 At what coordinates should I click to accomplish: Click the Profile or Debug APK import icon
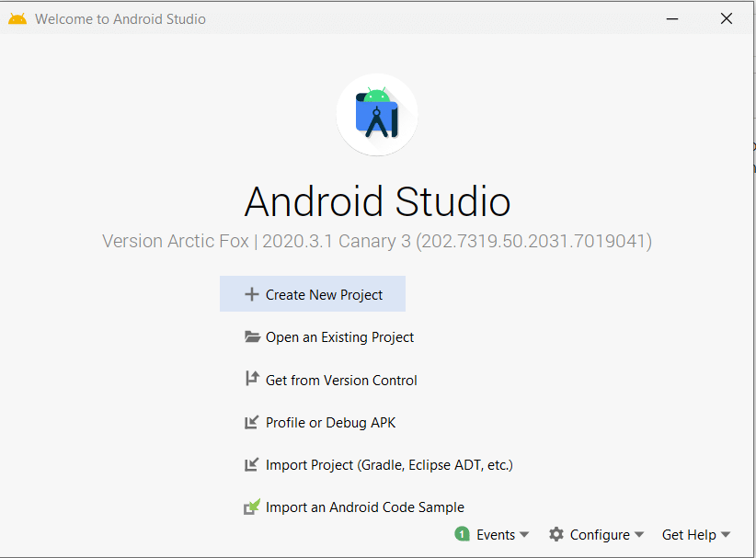coord(251,422)
